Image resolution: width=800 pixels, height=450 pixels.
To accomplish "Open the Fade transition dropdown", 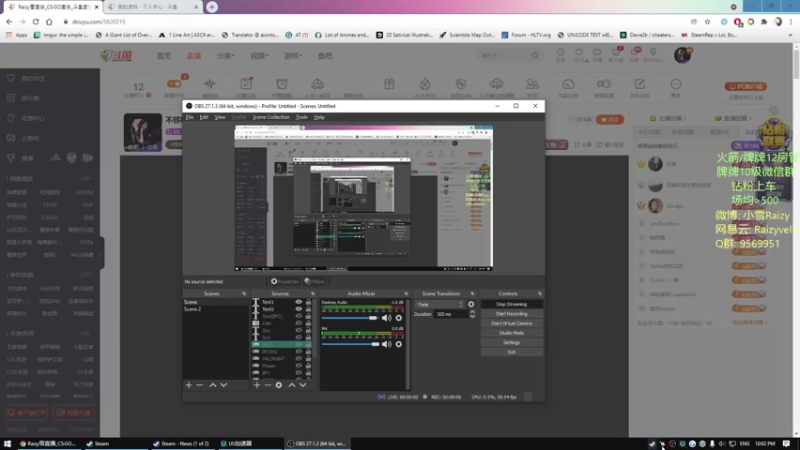I will [440, 305].
